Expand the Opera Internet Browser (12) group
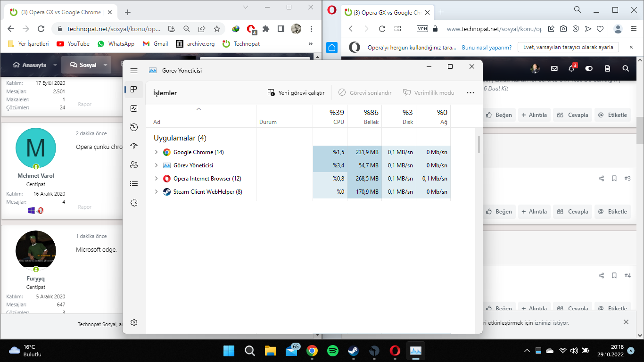Image resolution: width=644 pixels, height=362 pixels. (x=157, y=179)
